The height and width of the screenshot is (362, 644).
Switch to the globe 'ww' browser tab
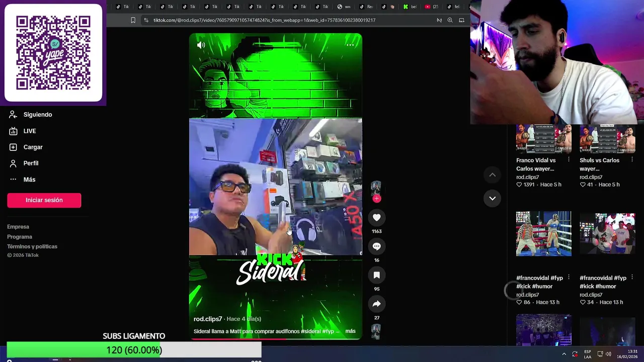(x=344, y=7)
